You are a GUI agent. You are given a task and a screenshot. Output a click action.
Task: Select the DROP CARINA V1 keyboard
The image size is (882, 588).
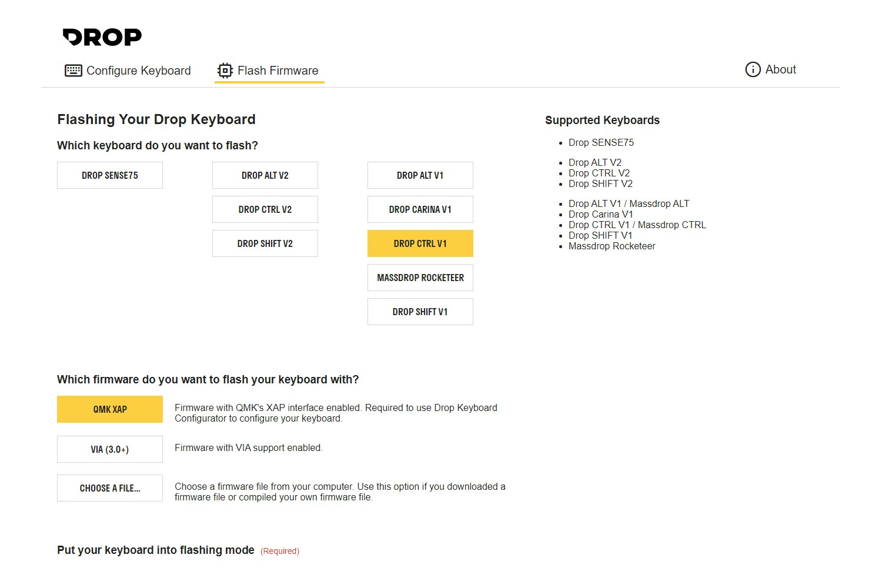[x=420, y=209]
